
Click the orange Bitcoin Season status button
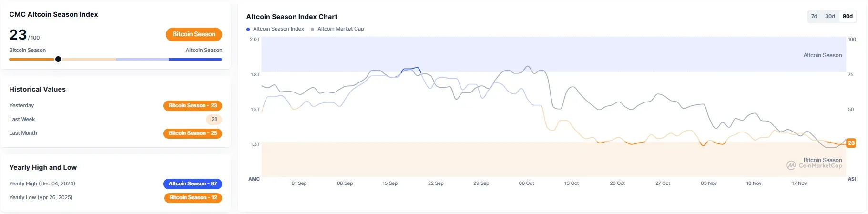[x=194, y=34]
